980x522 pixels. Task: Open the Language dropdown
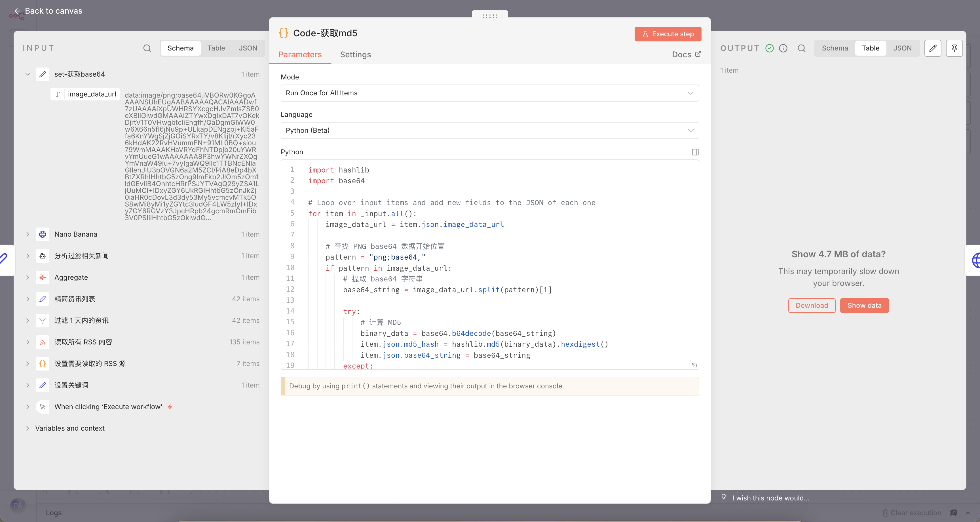pos(490,130)
